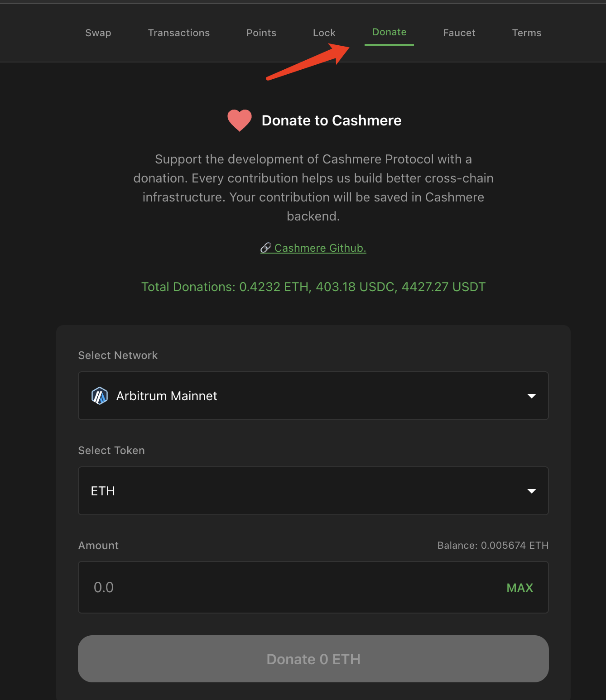Switch to the Swap tab
606x700 pixels.
(x=98, y=33)
